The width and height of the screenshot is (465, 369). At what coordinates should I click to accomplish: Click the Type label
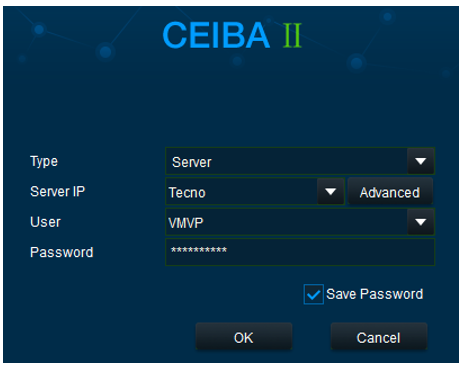tap(44, 162)
